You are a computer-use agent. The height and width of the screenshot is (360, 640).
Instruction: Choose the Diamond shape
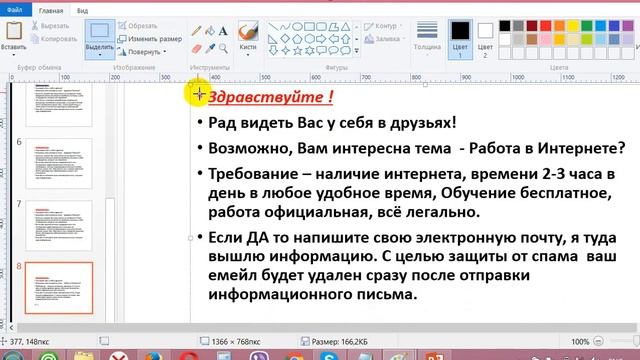[285, 39]
